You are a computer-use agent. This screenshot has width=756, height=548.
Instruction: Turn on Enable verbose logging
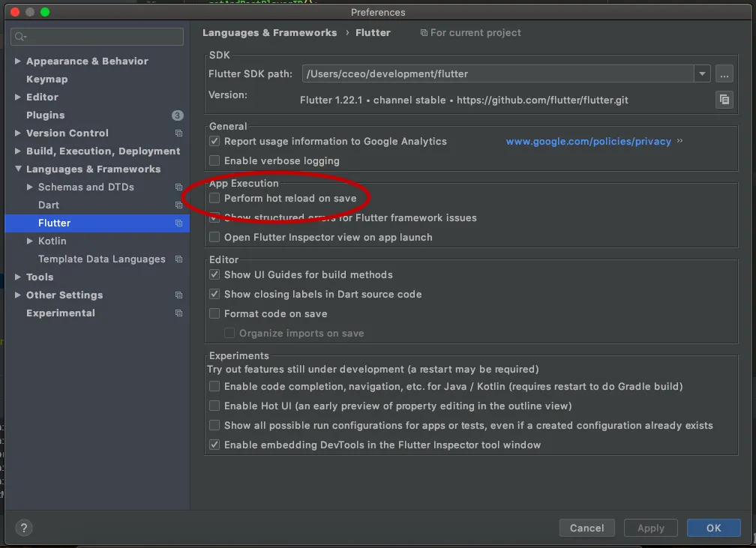click(215, 161)
